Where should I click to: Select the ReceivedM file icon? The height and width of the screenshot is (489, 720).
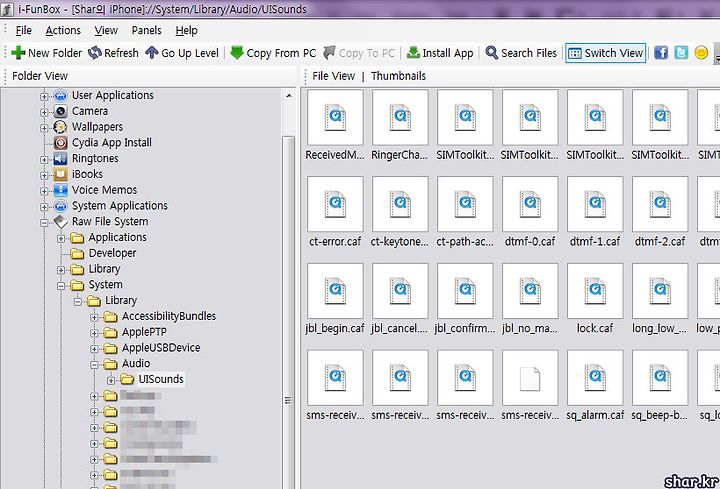point(335,117)
